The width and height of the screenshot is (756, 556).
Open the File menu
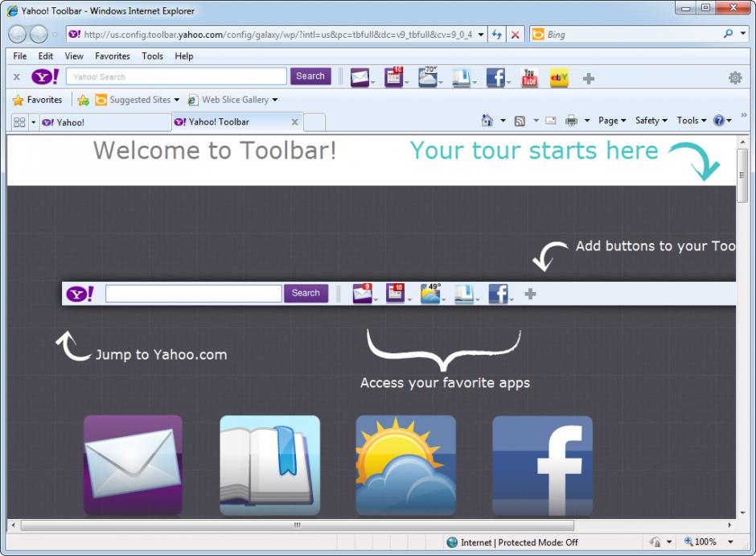[20, 56]
